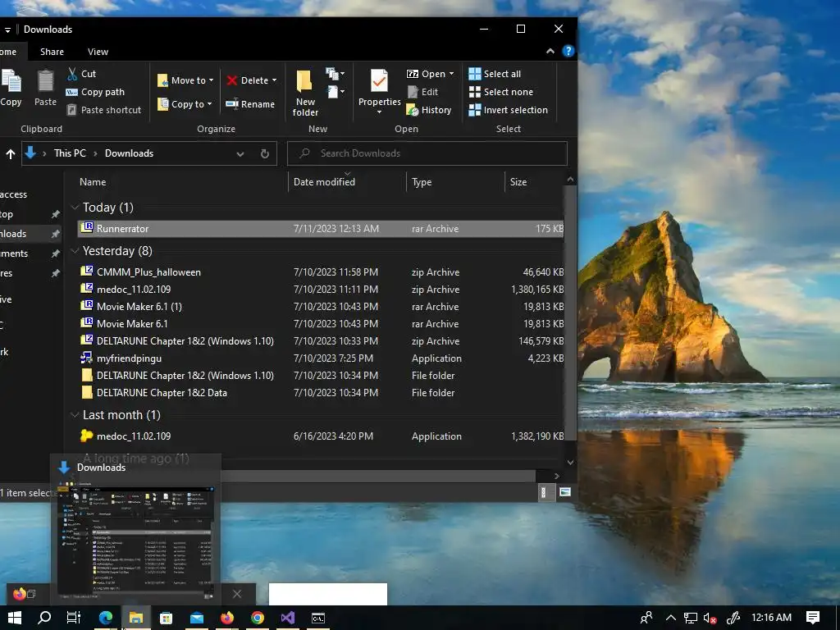This screenshot has width=840, height=630.
Task: Click Downloads in the breadcrumb path
Action: (x=129, y=153)
